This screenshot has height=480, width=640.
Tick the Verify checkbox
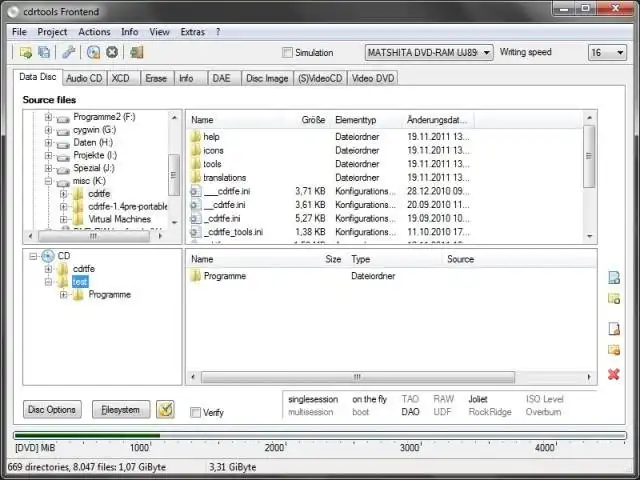pyautogui.click(x=196, y=413)
